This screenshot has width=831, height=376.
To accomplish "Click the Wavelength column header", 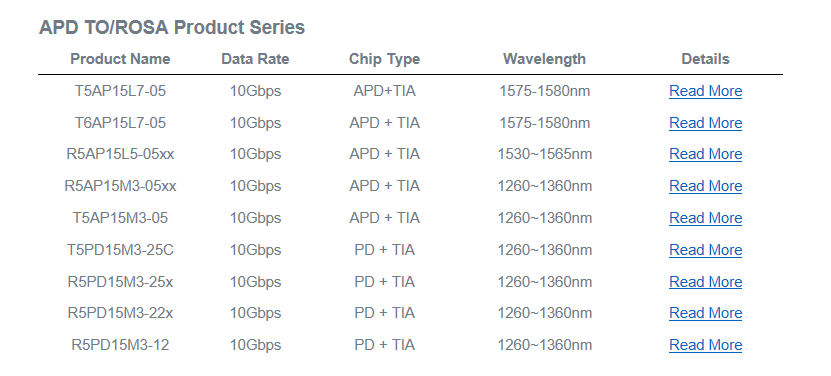I will point(544,59).
